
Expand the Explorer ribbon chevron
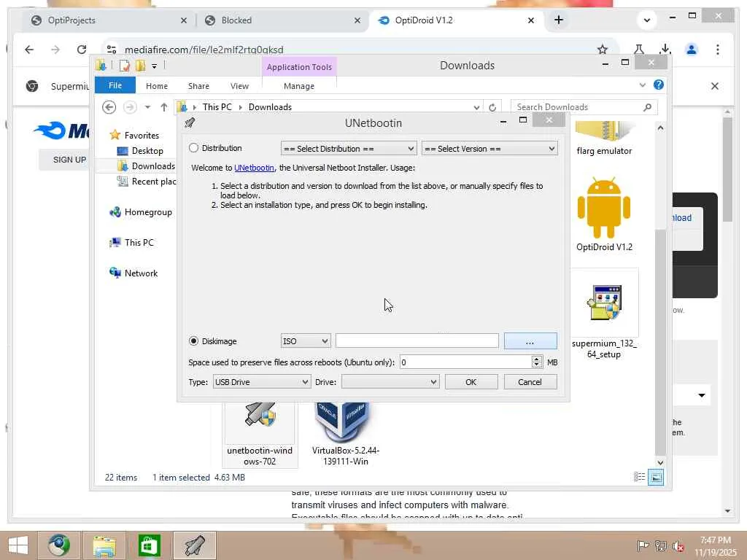pyautogui.click(x=642, y=85)
